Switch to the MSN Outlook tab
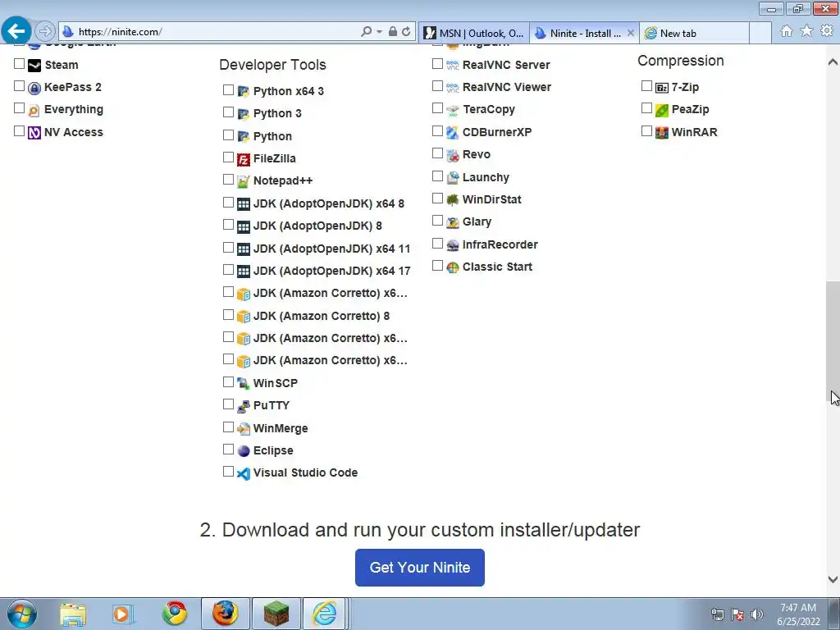The image size is (840, 630). point(475,33)
